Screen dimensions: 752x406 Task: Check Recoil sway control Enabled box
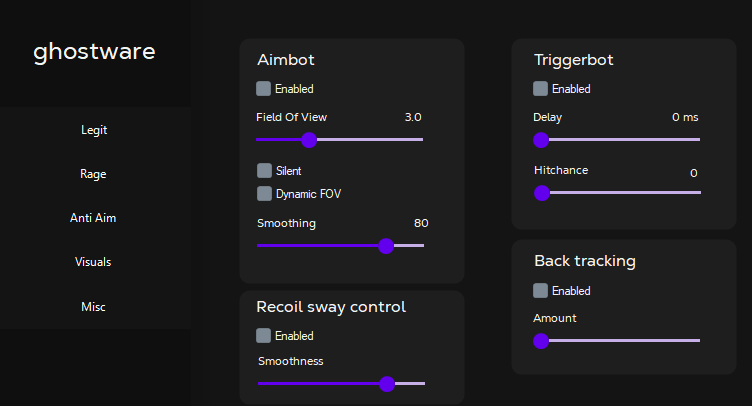(x=264, y=336)
